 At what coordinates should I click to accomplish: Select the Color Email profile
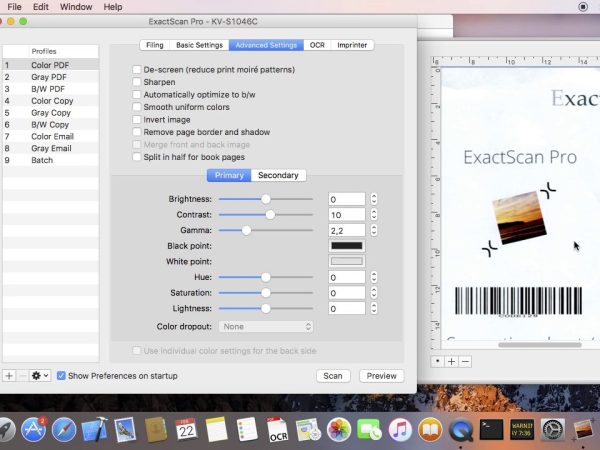point(51,136)
